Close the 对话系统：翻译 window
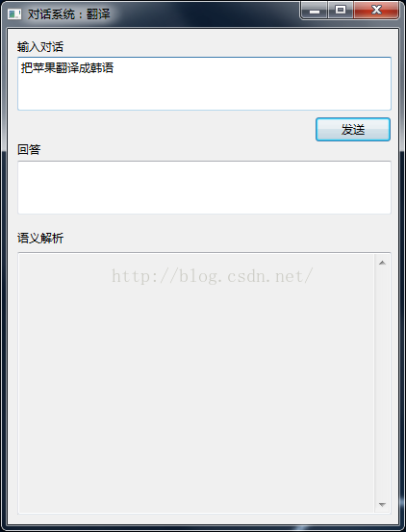 tap(376, 11)
